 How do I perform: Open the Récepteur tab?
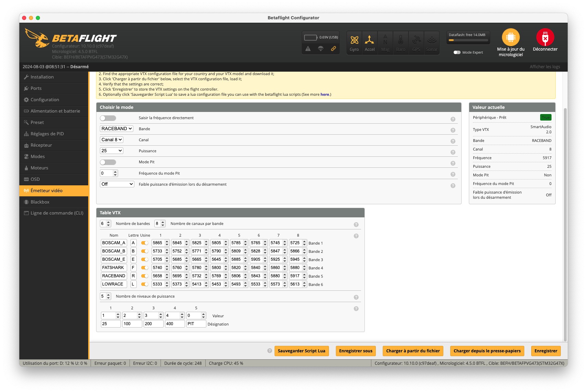tap(54, 145)
